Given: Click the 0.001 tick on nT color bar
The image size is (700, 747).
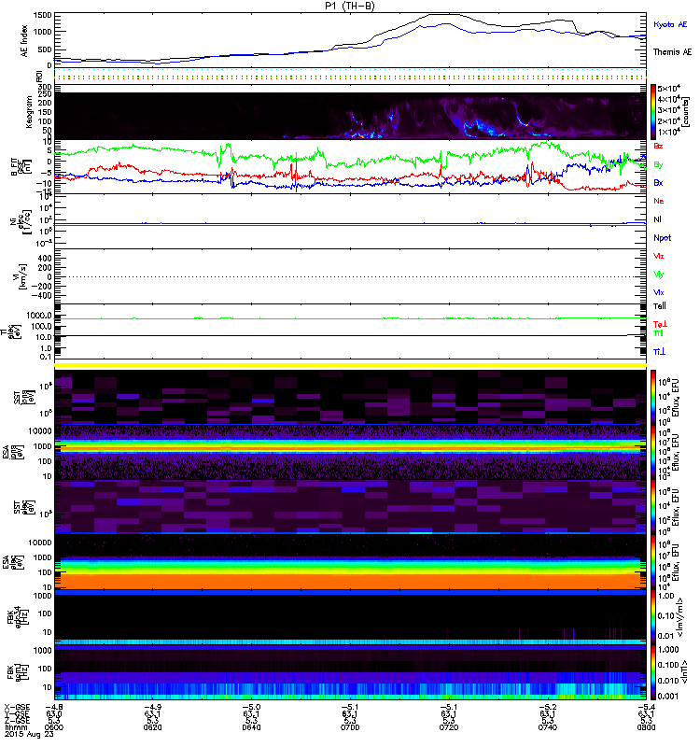Looking at the screenshot, I should click(668, 697).
